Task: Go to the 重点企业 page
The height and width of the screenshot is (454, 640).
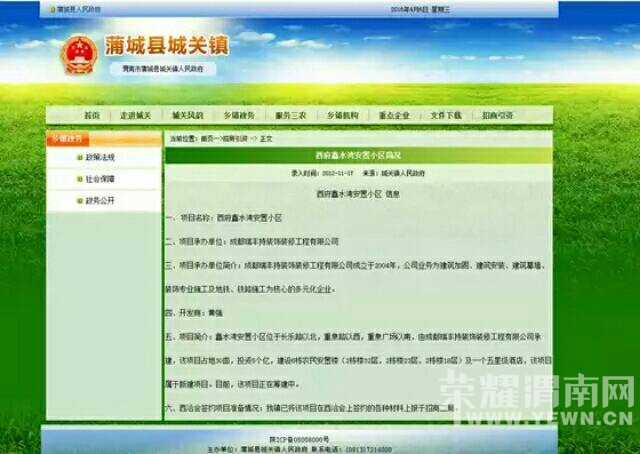Action: tap(394, 116)
